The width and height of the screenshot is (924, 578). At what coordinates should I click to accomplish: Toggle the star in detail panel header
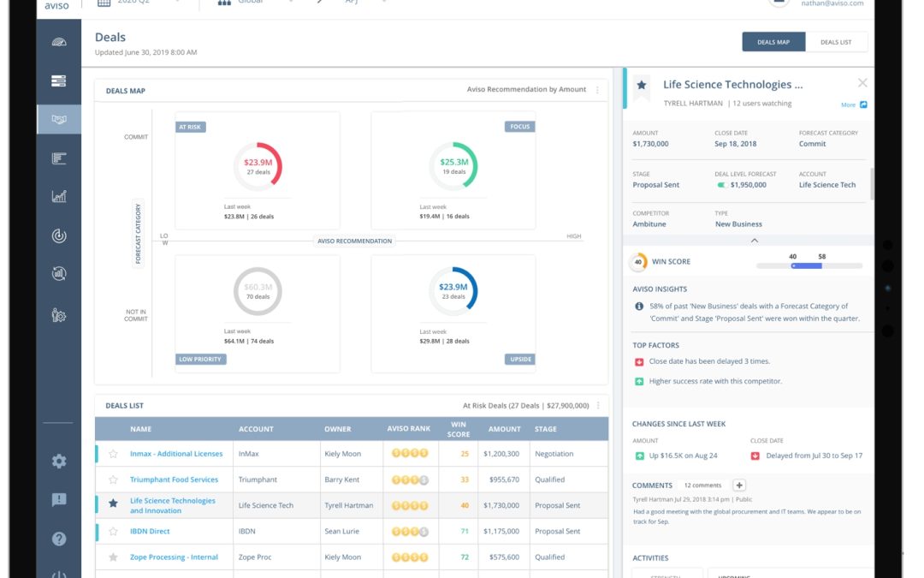click(642, 85)
